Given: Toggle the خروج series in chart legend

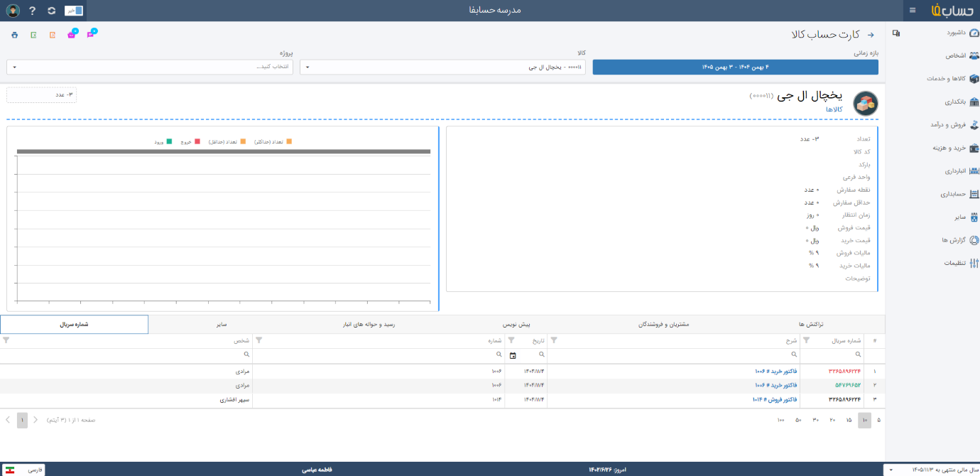Looking at the screenshot, I should pyautogui.click(x=191, y=142).
